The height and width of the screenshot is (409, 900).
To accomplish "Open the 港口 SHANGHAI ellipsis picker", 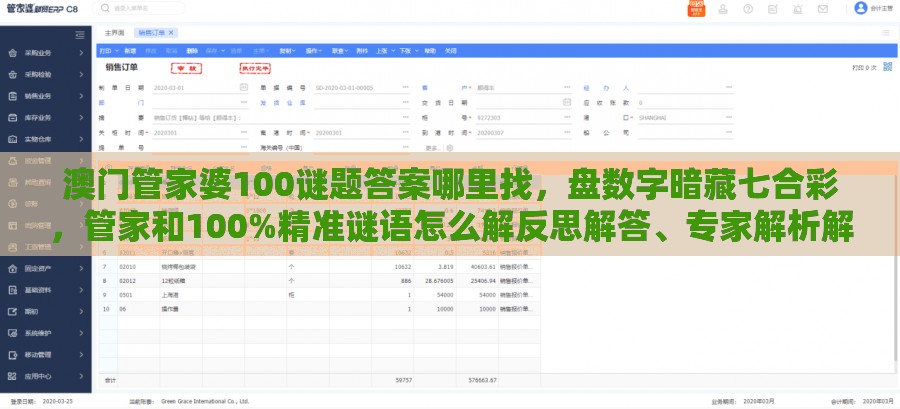I will 729,117.
